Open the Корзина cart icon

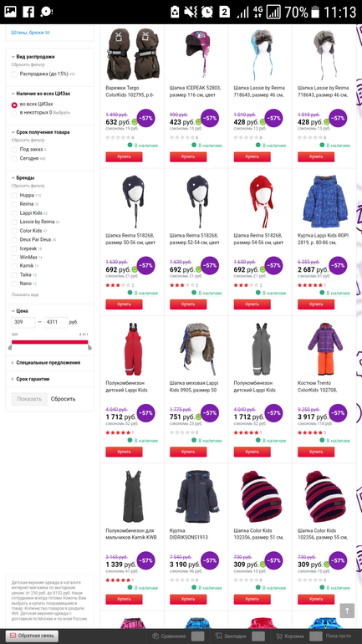click(x=279, y=636)
